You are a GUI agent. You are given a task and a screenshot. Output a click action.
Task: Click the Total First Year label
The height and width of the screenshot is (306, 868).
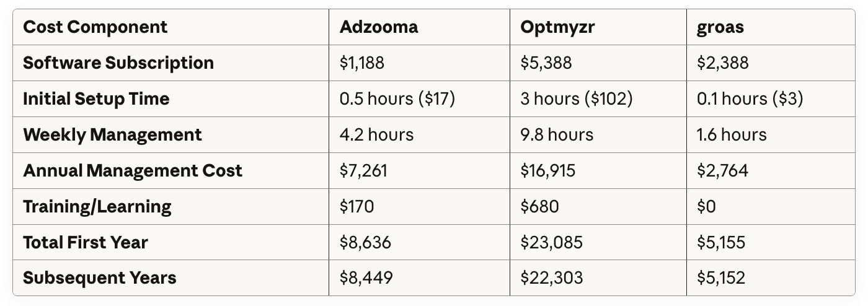[x=86, y=242]
